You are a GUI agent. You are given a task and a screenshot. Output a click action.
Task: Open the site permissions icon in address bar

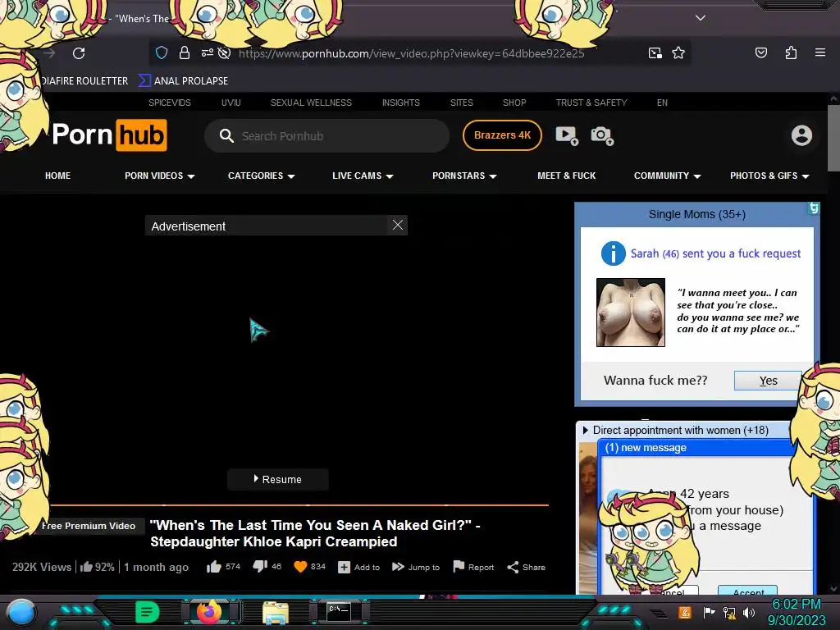click(208, 52)
